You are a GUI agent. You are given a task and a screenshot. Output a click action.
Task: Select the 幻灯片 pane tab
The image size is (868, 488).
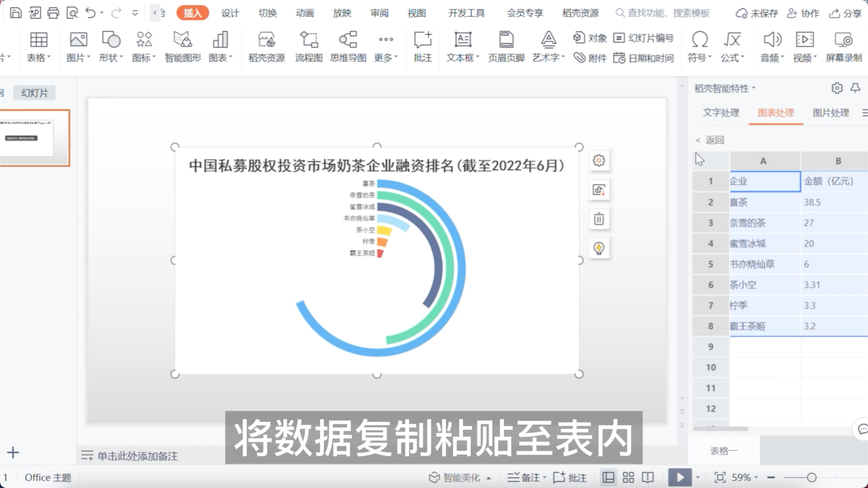(x=34, y=92)
